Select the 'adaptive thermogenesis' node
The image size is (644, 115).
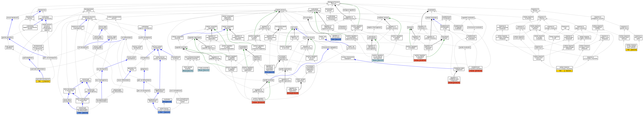click(x=374, y=27)
